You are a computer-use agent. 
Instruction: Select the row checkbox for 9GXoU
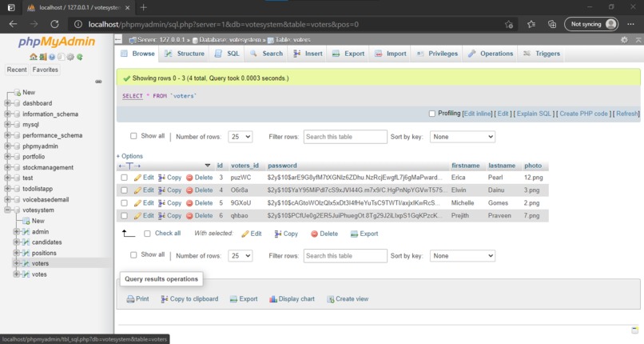tap(124, 203)
